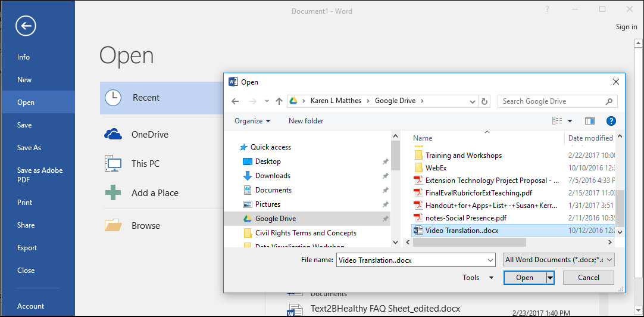This screenshot has height=317, width=644.
Task: Click the WebEx folder icon
Action: (418, 168)
